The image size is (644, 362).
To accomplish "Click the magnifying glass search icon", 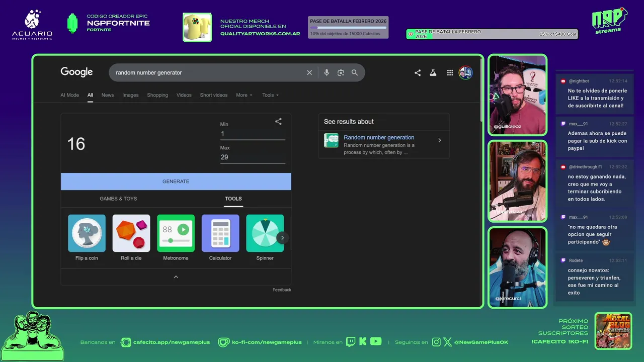I will (355, 72).
